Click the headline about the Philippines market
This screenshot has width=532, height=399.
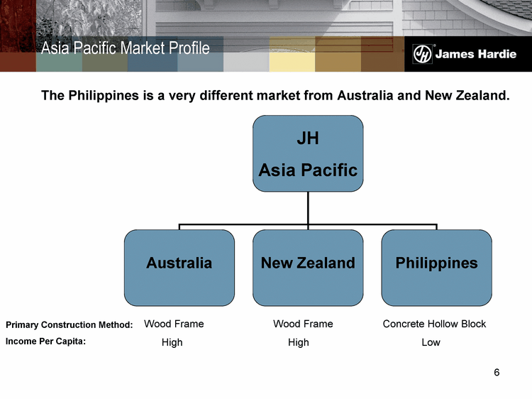click(275, 95)
